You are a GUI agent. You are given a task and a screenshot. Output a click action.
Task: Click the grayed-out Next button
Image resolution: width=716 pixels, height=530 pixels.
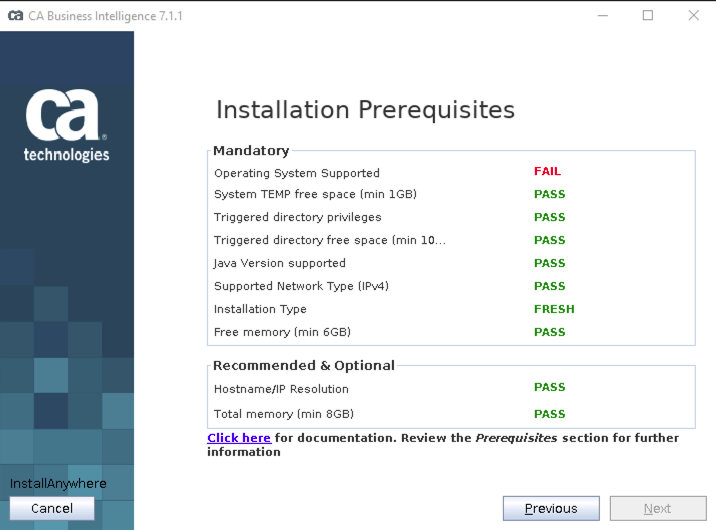tap(657, 508)
